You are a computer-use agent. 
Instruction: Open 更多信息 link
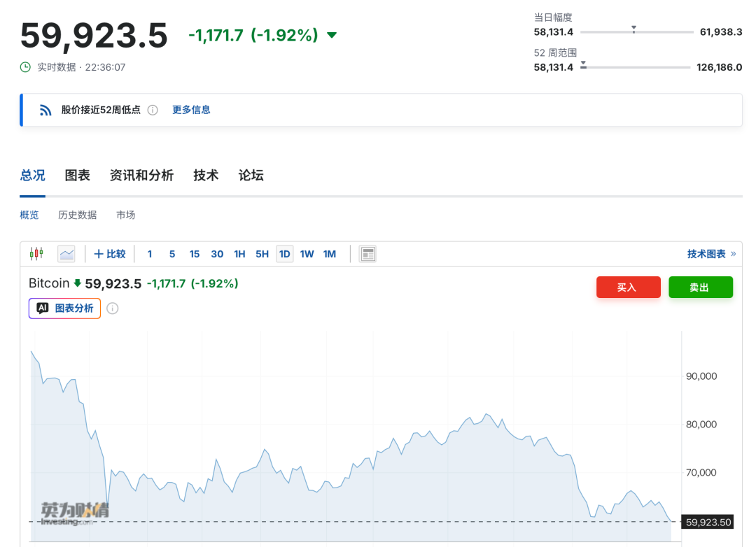tap(191, 110)
